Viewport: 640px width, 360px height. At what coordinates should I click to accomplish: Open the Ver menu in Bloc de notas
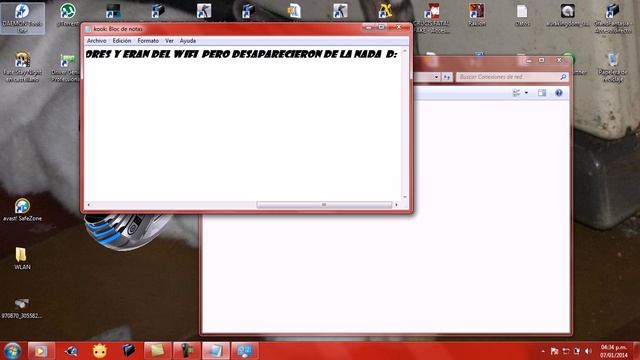pyautogui.click(x=169, y=41)
